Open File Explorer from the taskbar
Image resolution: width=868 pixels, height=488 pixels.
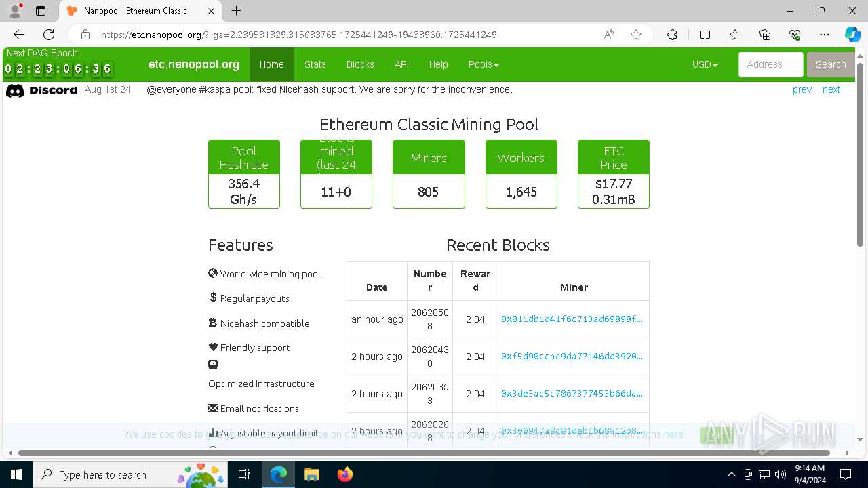pos(311,474)
